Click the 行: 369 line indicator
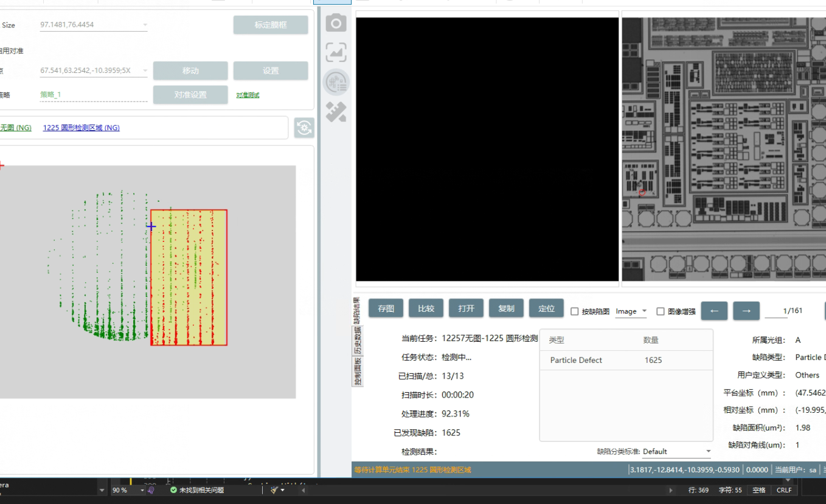Image resolution: width=826 pixels, height=504 pixels. [698, 490]
